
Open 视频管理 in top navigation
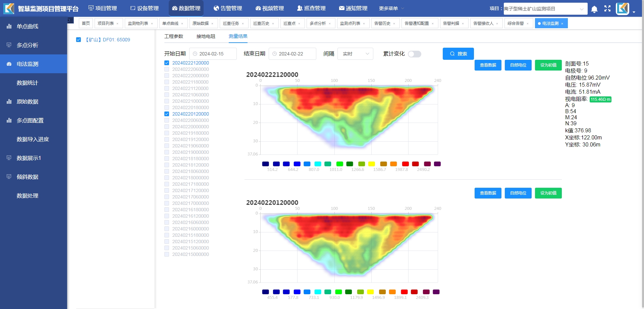click(x=269, y=8)
